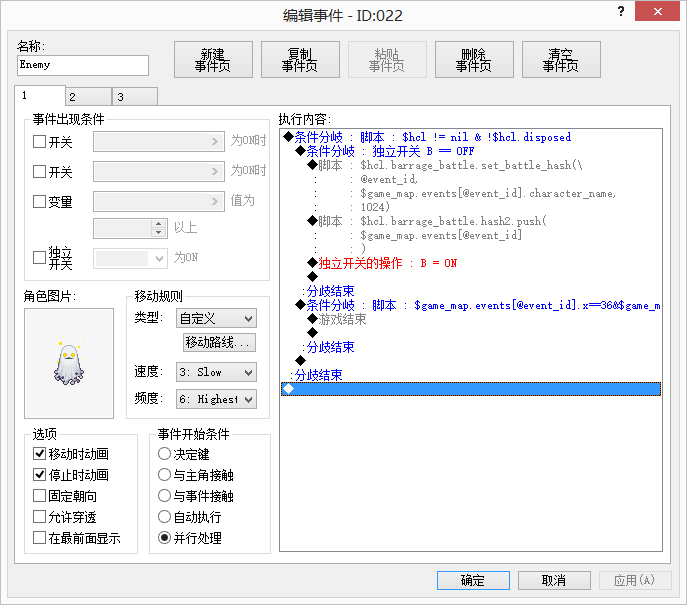
Task: Switch to event page tab 3
Action: pyautogui.click(x=135, y=97)
